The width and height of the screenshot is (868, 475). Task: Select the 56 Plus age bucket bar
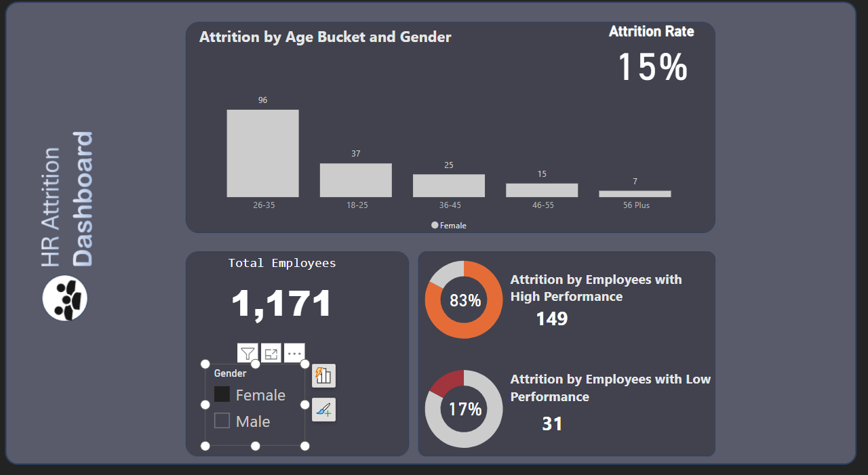tap(635, 194)
